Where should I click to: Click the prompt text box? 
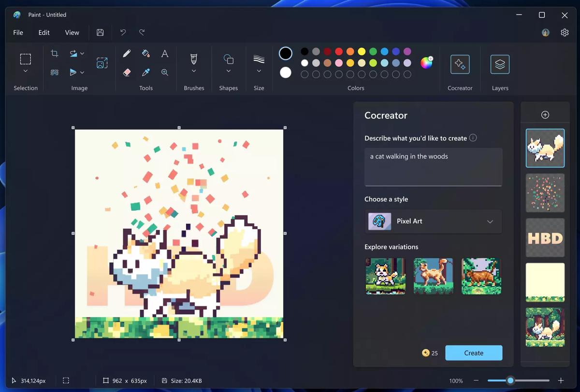click(433, 167)
